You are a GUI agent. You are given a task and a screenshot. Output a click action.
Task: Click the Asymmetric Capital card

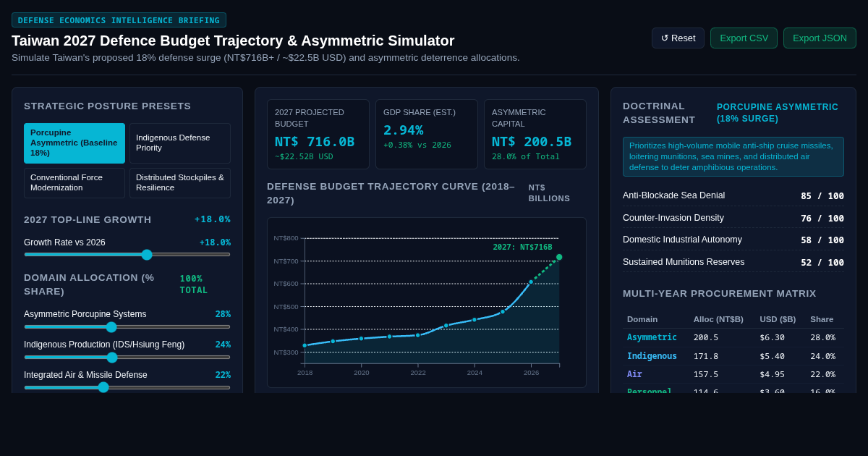pyautogui.click(x=535, y=135)
